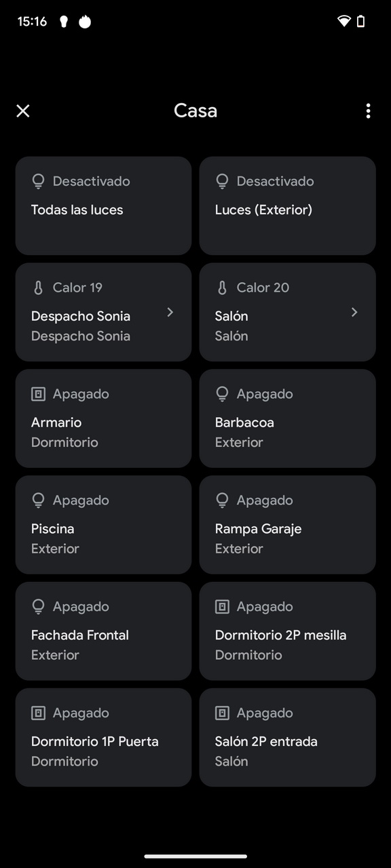Tap the light bulb icon on Todas las luces
391x868 pixels.
click(x=39, y=181)
